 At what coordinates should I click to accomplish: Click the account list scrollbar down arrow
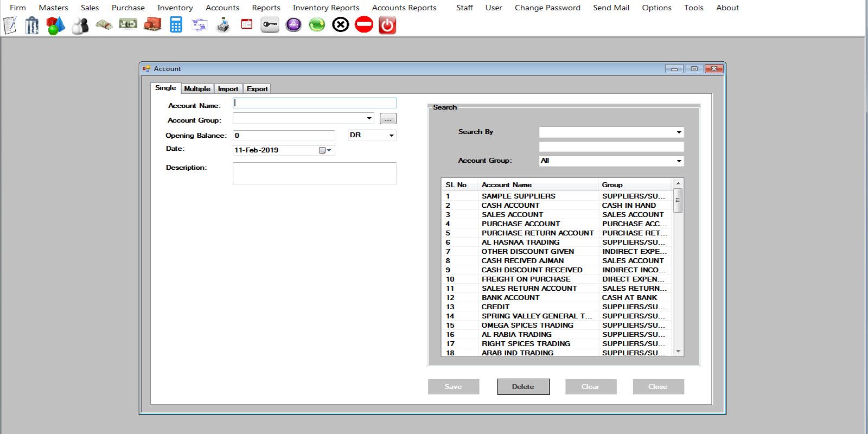tap(678, 352)
